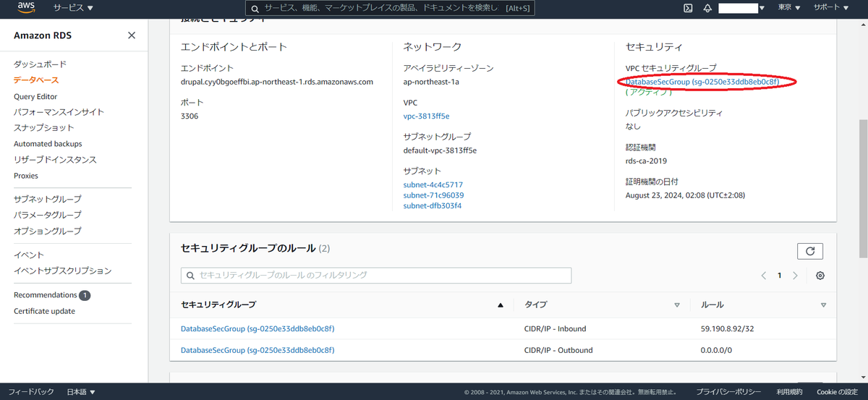Open オプショングループ in sidebar
The height and width of the screenshot is (400, 868).
pos(48,231)
